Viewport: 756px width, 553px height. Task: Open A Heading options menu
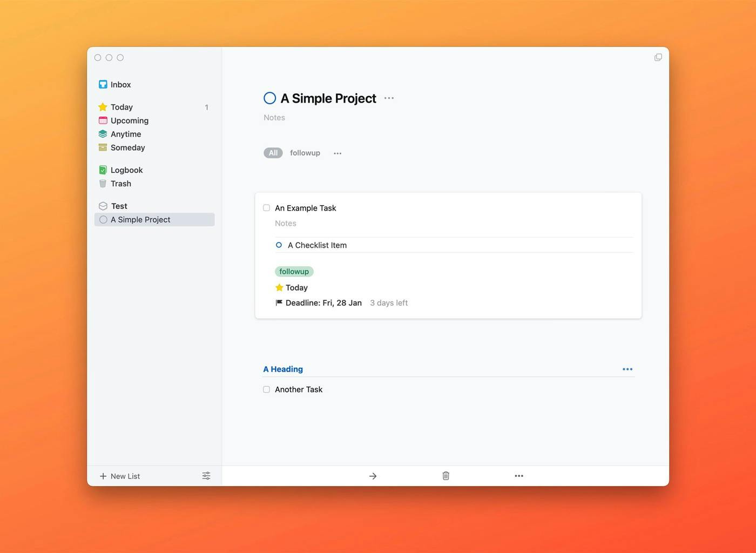pyautogui.click(x=627, y=369)
